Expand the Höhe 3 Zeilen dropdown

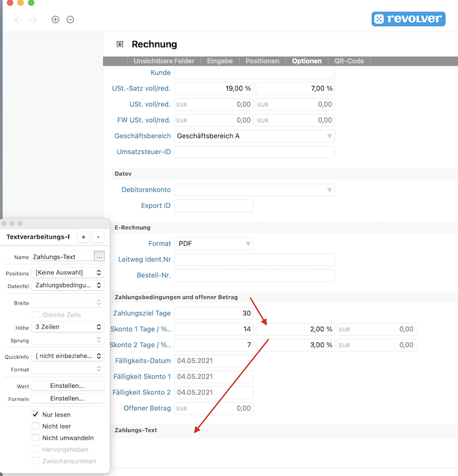pos(67,327)
